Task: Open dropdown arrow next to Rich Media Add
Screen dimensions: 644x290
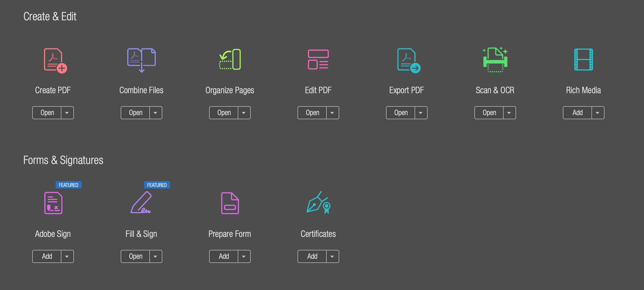Action: tap(597, 113)
